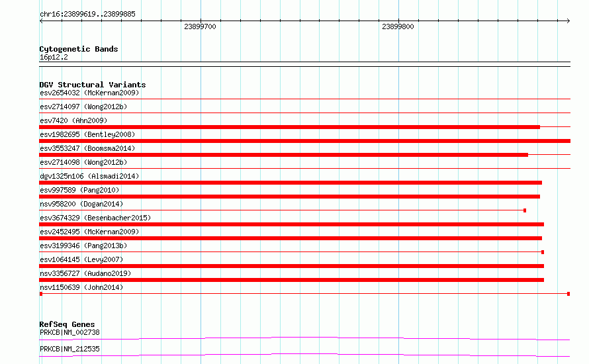This screenshot has height=364, width=589.
Task: Click the magenta line of PRKCB|NM_212535
Action: tap(304, 355)
